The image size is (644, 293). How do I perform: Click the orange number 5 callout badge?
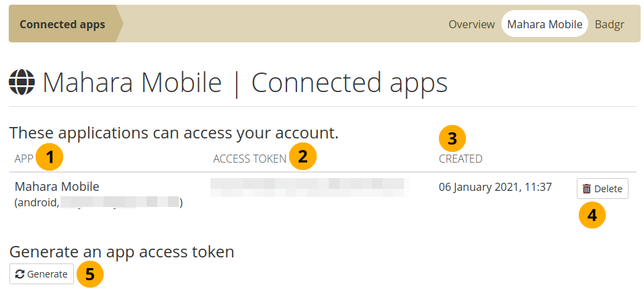pos(89,275)
